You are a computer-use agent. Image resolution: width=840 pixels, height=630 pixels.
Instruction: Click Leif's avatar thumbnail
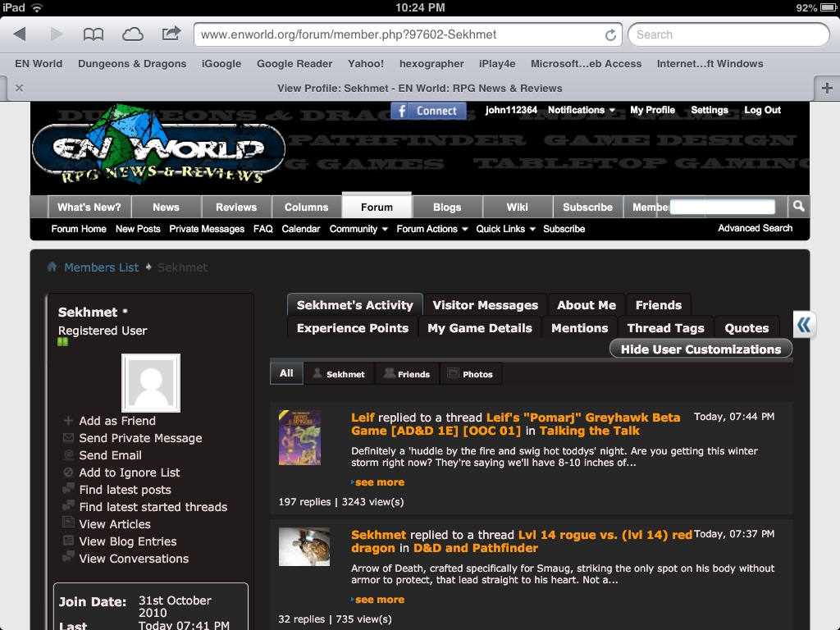click(300, 438)
